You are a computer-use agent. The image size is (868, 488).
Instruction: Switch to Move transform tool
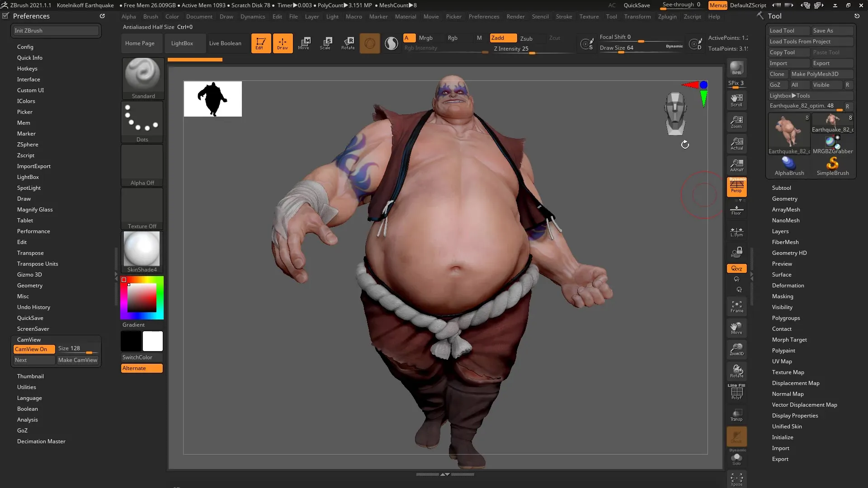tap(304, 43)
